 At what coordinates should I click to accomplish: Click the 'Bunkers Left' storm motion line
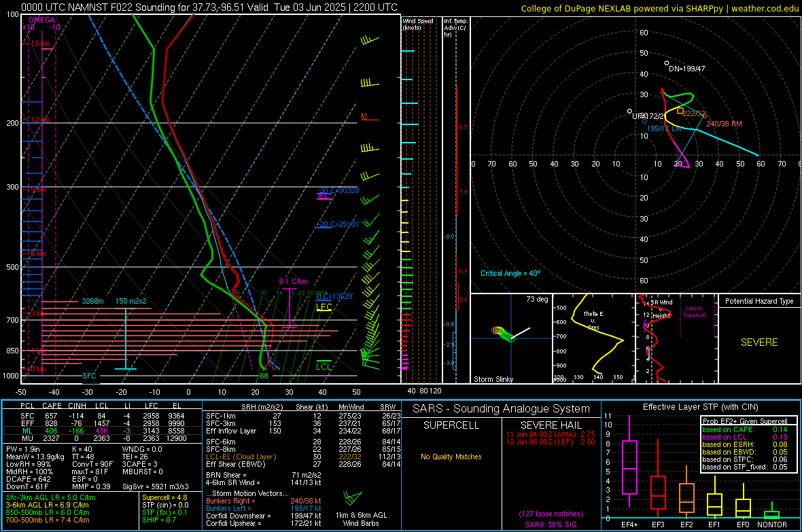(264, 508)
